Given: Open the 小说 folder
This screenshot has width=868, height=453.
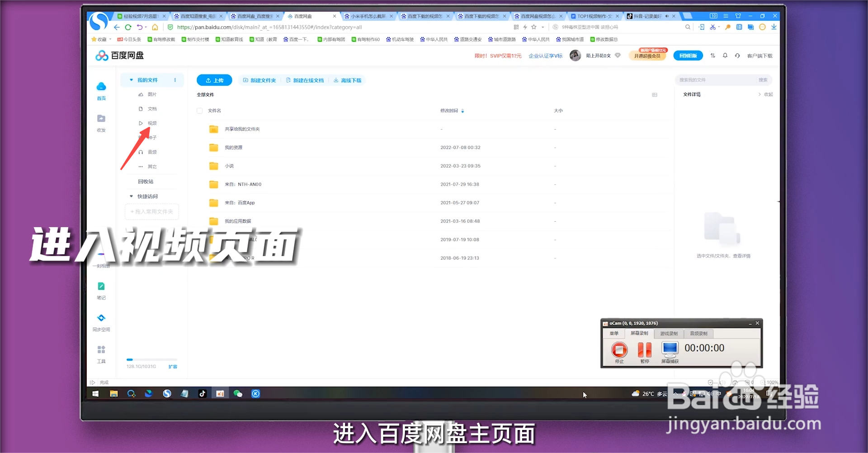Looking at the screenshot, I should click(x=229, y=166).
